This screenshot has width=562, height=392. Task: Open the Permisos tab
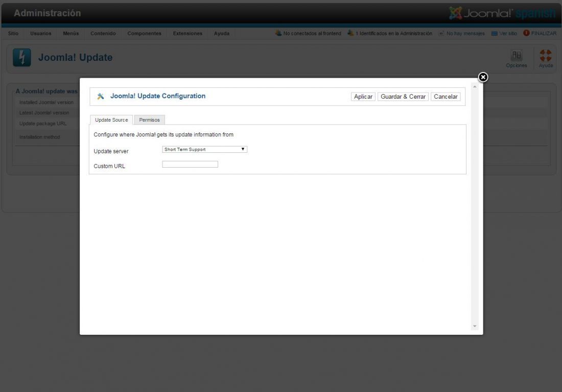point(150,120)
